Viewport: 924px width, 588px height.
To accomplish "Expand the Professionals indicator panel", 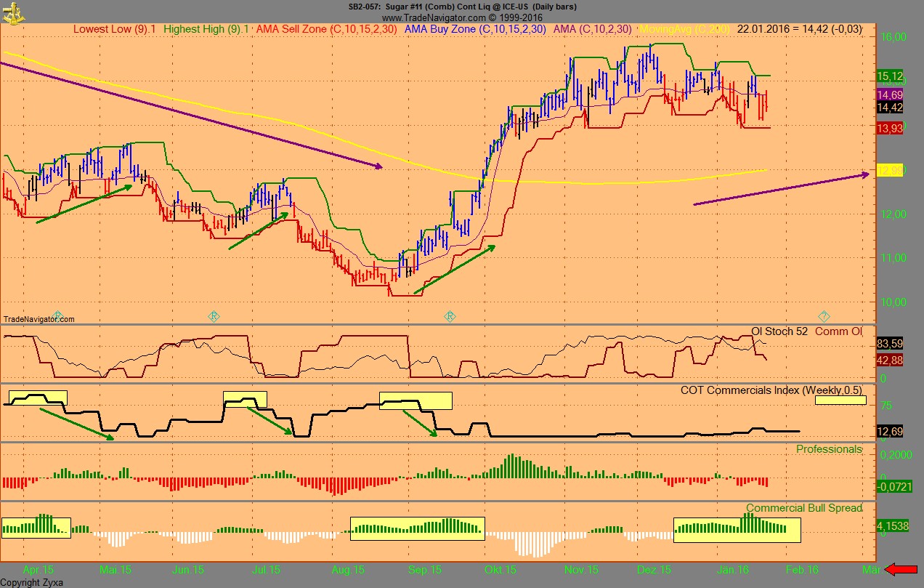I will pos(829,449).
